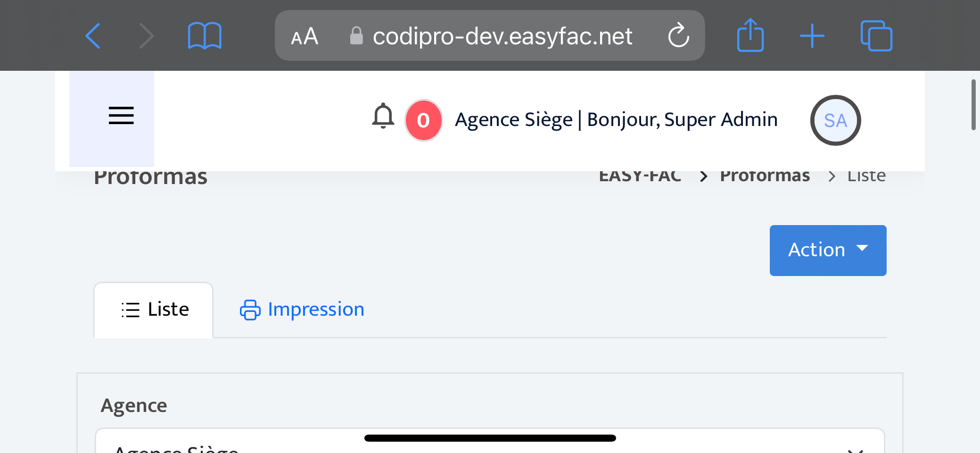Click the red notification count badge
Image resolution: width=980 pixels, height=453 pixels.
click(x=423, y=120)
